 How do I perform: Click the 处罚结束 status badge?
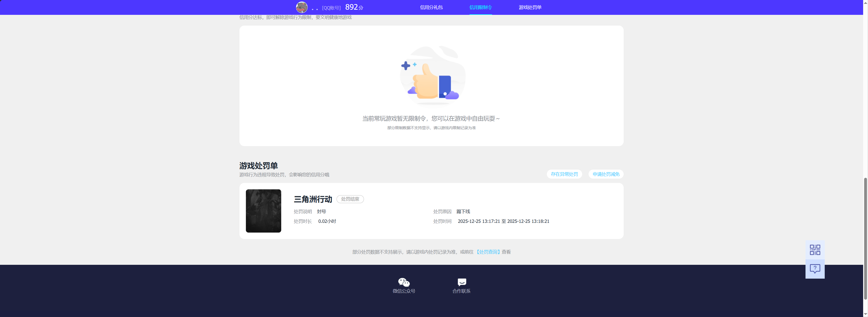pos(350,199)
